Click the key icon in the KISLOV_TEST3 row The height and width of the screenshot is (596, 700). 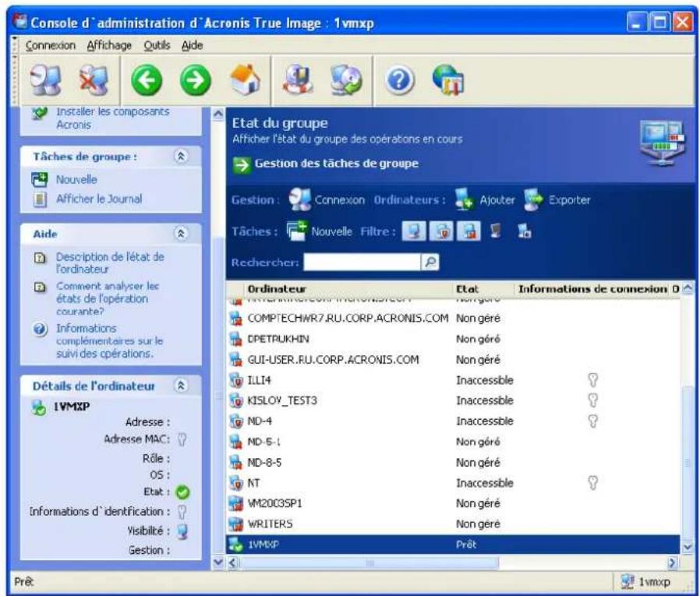(593, 400)
